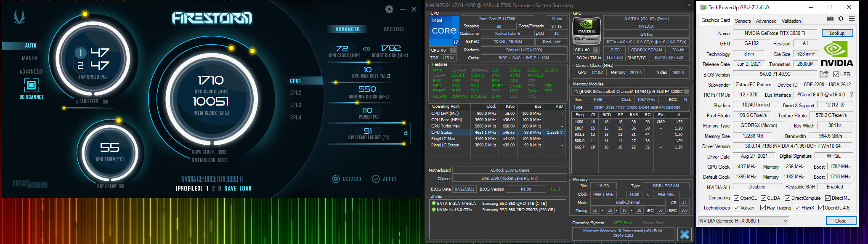Open the Validation tab
Screen dimensions: 868x244
click(x=791, y=21)
